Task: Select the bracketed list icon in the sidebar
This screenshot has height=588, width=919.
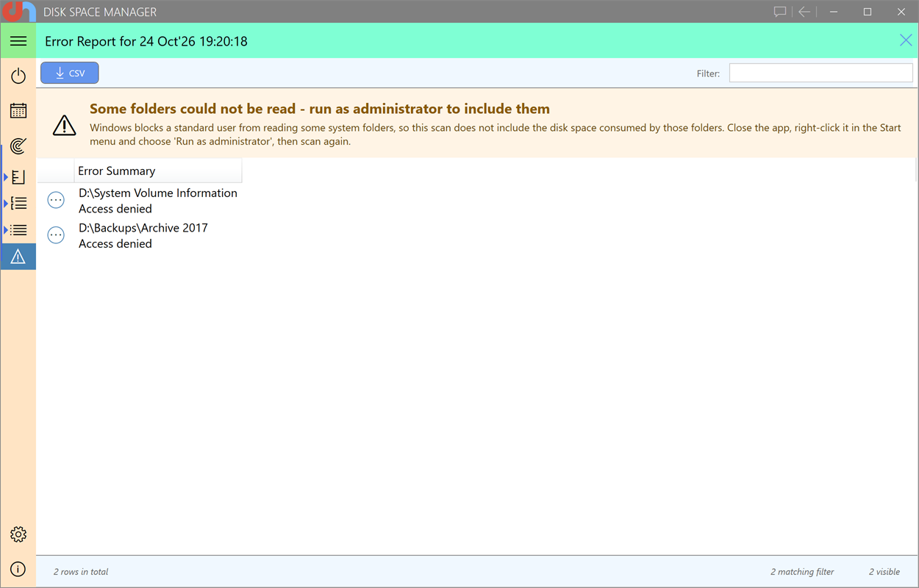Action: click(18, 204)
